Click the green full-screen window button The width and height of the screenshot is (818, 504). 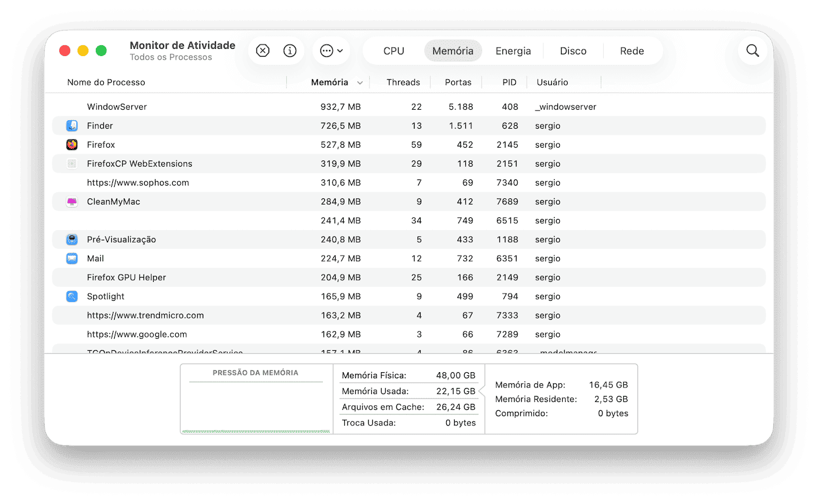point(101,51)
